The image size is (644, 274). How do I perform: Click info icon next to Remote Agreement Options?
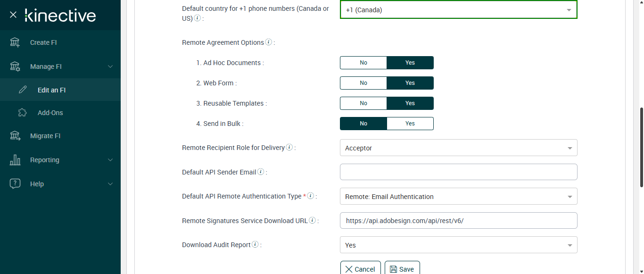269,42
